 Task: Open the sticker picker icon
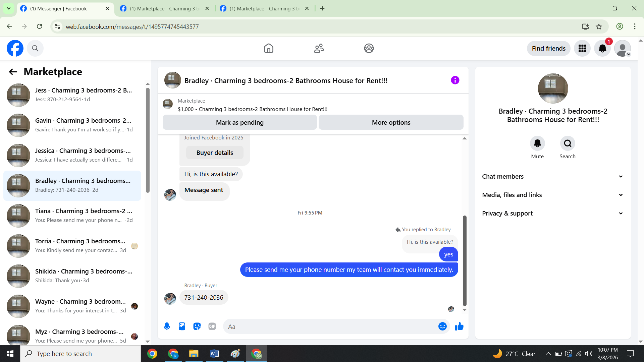pos(197,326)
